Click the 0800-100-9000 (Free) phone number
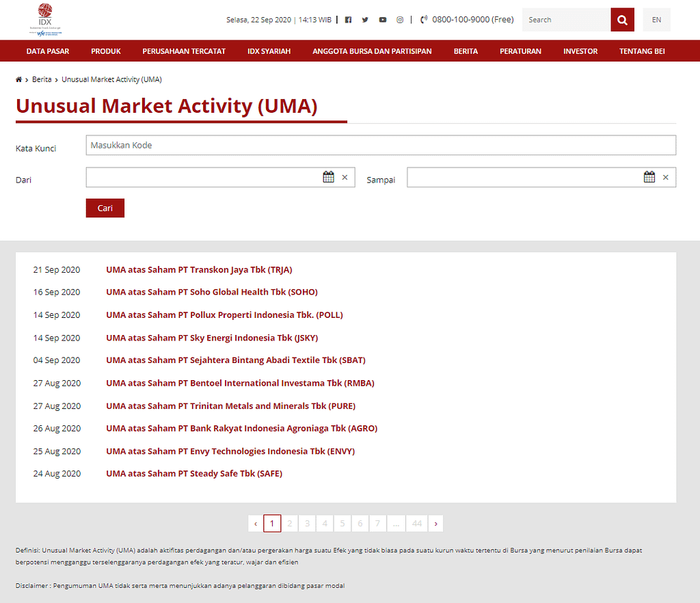Viewport: 700px width, 603px height. point(473,20)
